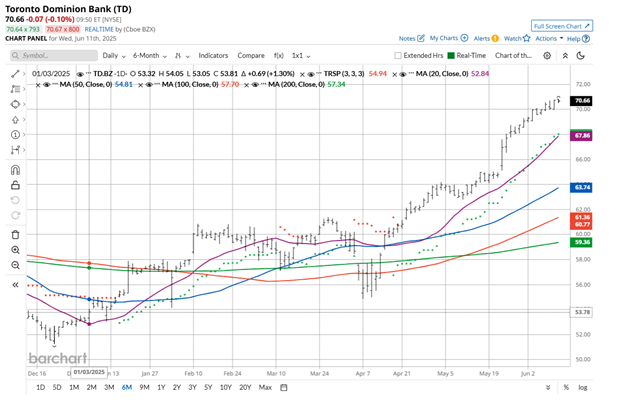Select the measurement range tool
Viewport: 622px width, 407px height.
tap(15, 150)
